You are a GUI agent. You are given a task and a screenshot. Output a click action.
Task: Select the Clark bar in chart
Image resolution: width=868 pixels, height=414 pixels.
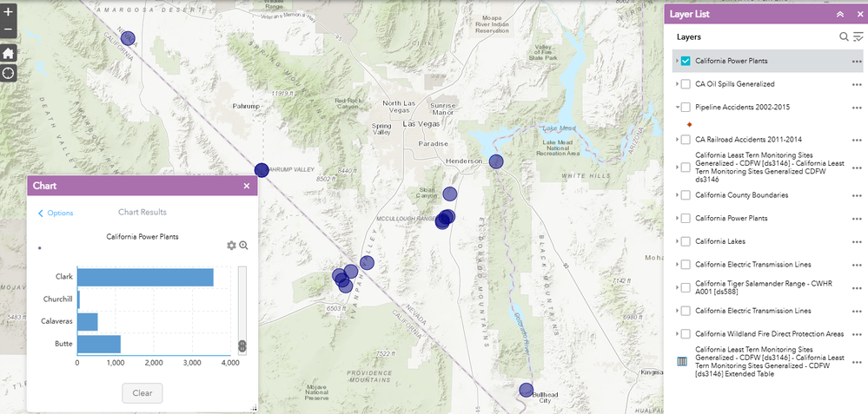[x=145, y=276]
